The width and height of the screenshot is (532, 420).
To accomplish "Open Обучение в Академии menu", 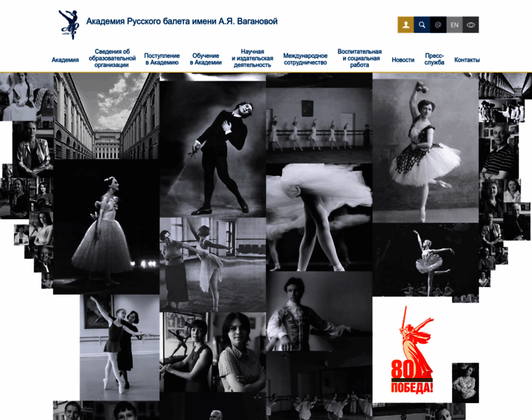I will [x=206, y=59].
